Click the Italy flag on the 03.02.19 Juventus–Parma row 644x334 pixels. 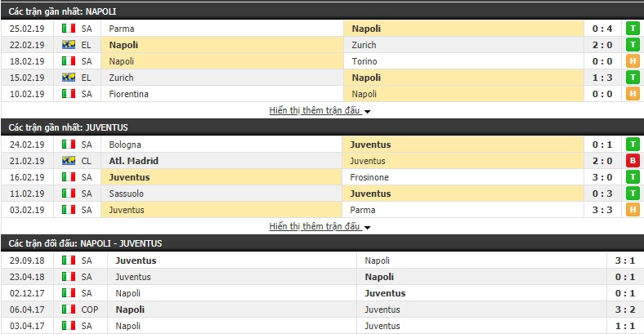[x=69, y=210]
